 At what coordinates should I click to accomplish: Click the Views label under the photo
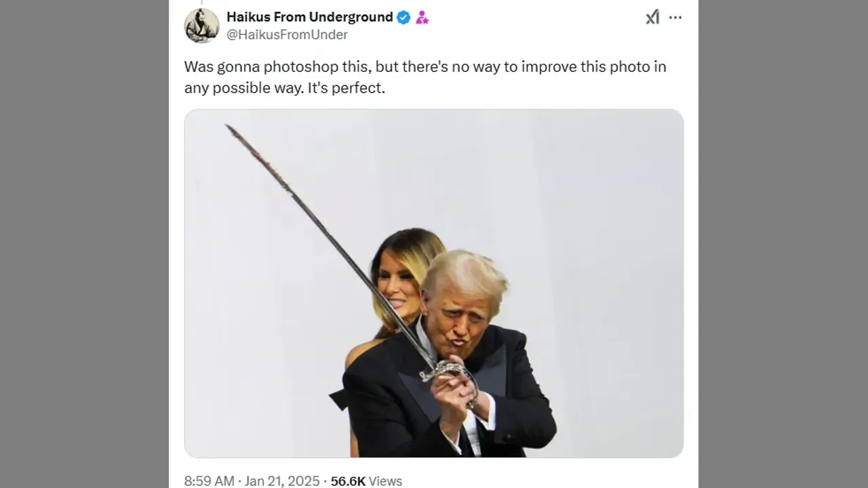pos(386,481)
